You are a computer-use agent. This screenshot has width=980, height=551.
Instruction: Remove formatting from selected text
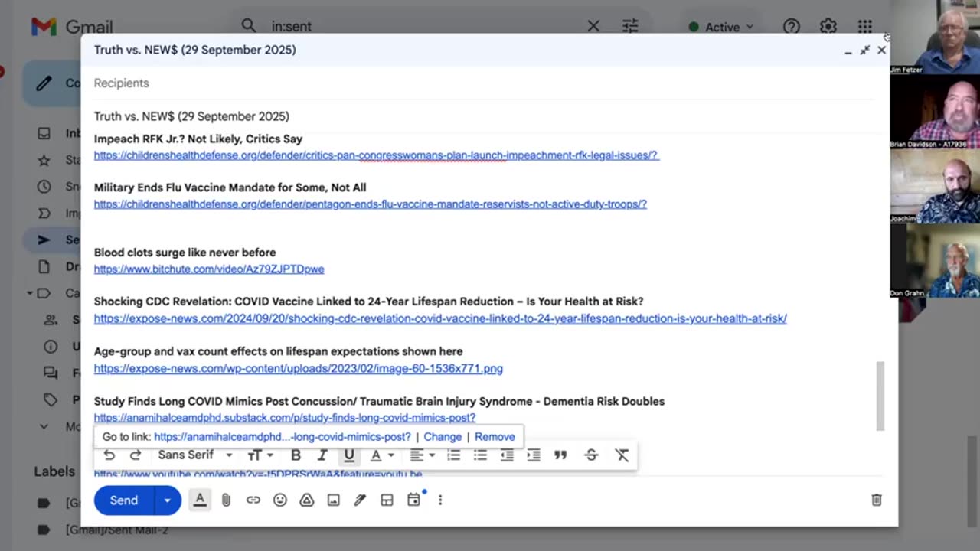point(622,455)
